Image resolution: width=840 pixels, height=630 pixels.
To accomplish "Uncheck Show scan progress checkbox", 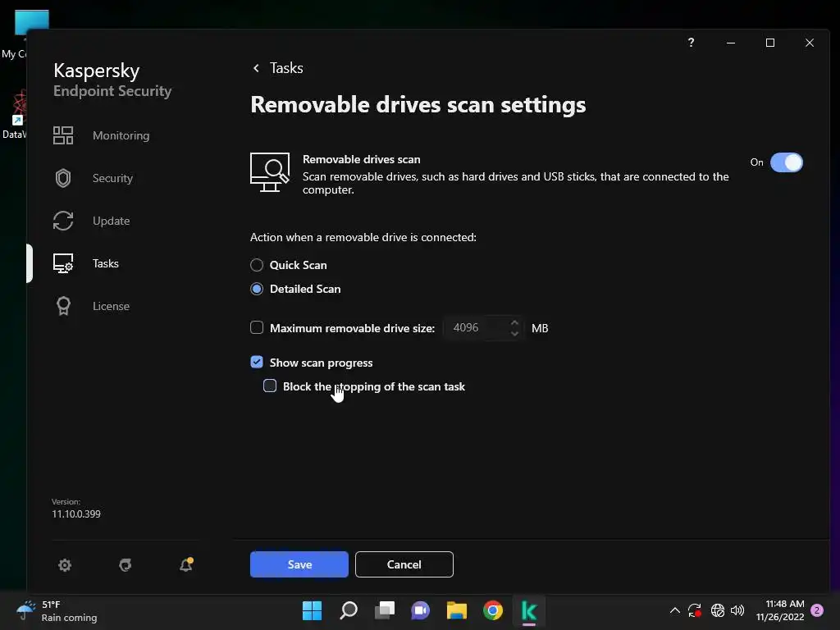I will click(x=257, y=362).
